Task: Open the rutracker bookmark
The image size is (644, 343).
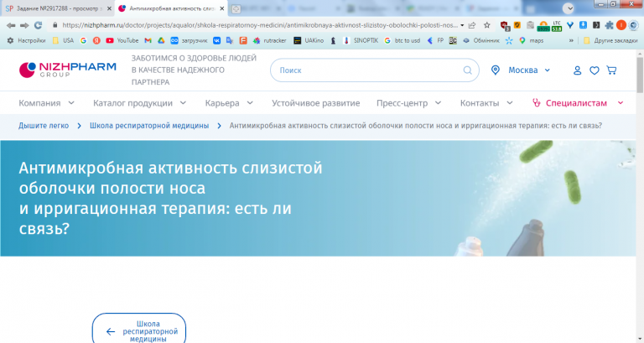Action: [270, 40]
